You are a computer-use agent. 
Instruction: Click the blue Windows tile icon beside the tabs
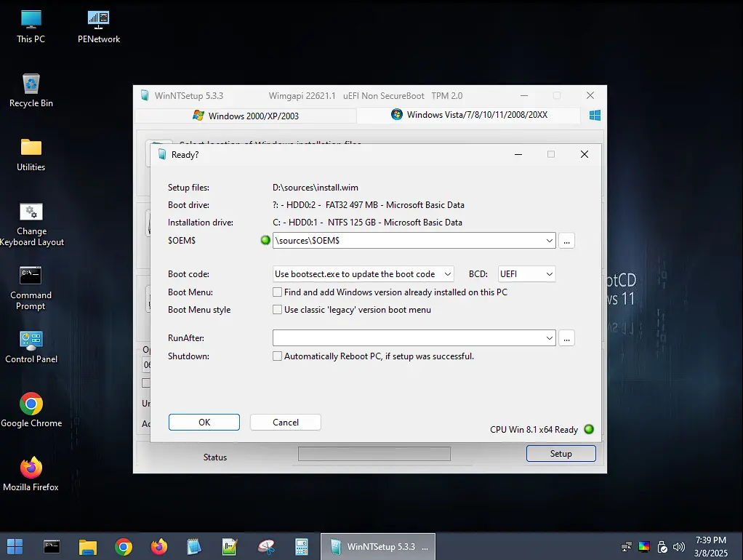tap(594, 114)
